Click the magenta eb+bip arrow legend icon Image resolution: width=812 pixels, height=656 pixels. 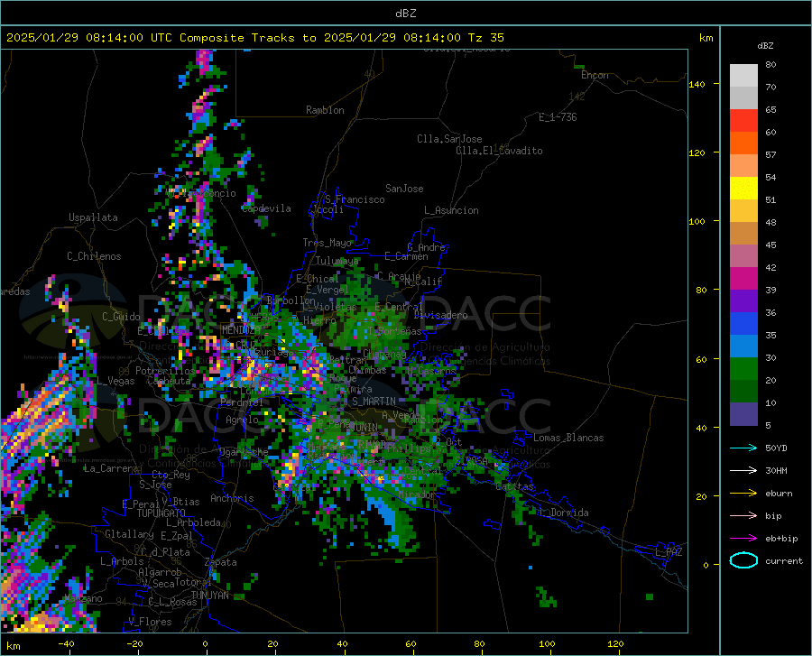pos(743,539)
